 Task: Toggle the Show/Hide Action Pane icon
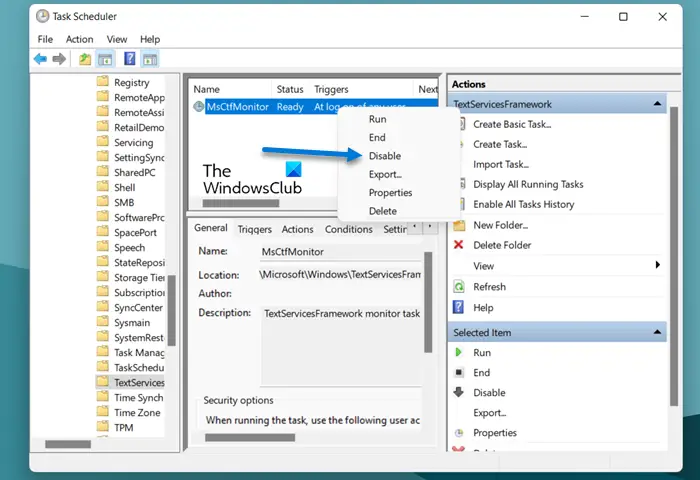pyautogui.click(x=150, y=59)
